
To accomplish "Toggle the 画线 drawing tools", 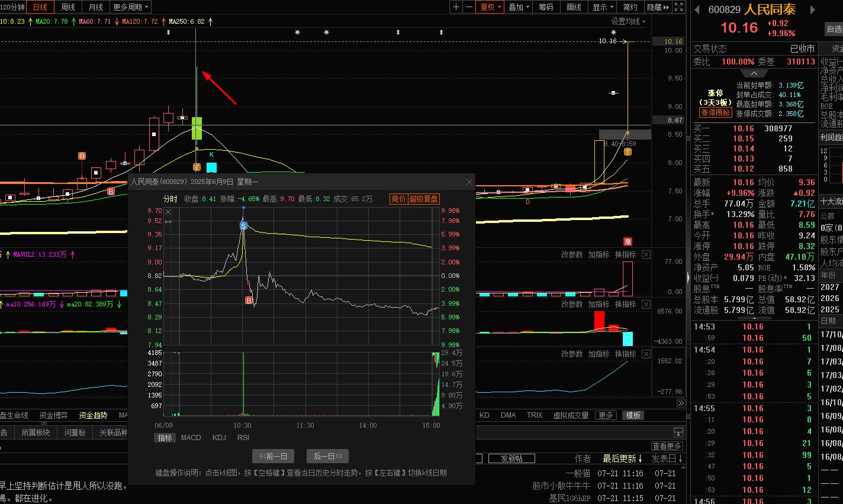I will coord(574,7).
